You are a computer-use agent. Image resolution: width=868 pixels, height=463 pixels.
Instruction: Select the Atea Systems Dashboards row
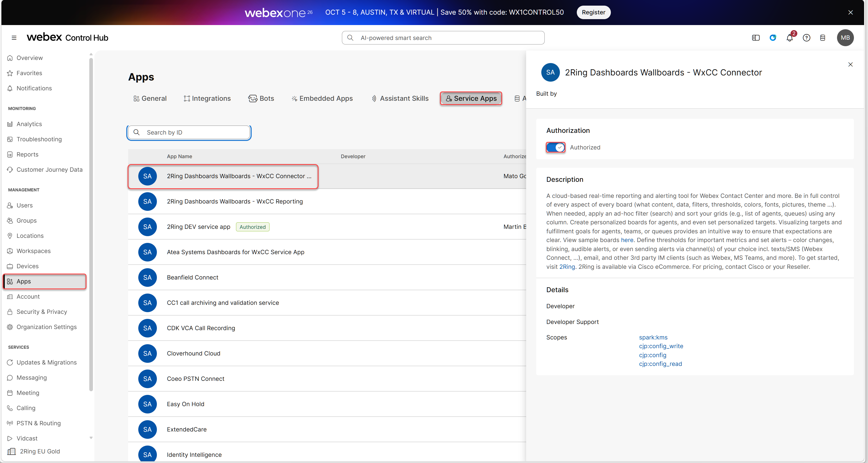point(327,252)
